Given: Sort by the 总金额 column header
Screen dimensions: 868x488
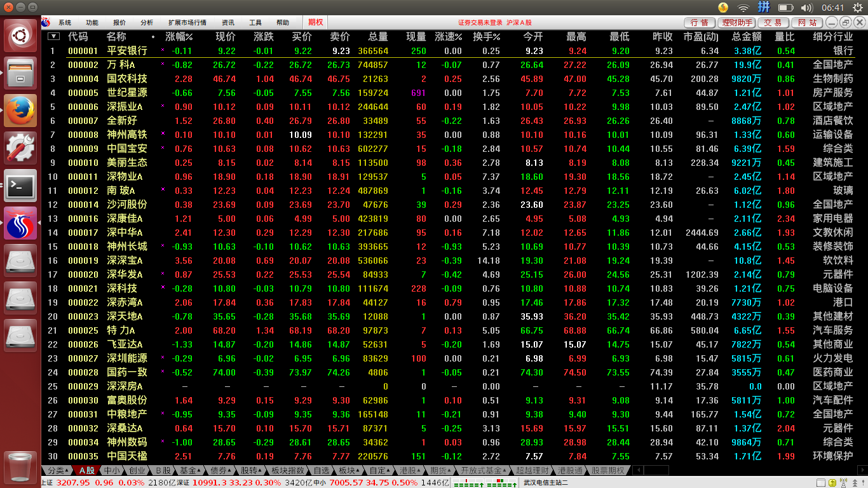Looking at the screenshot, I should 747,37.
